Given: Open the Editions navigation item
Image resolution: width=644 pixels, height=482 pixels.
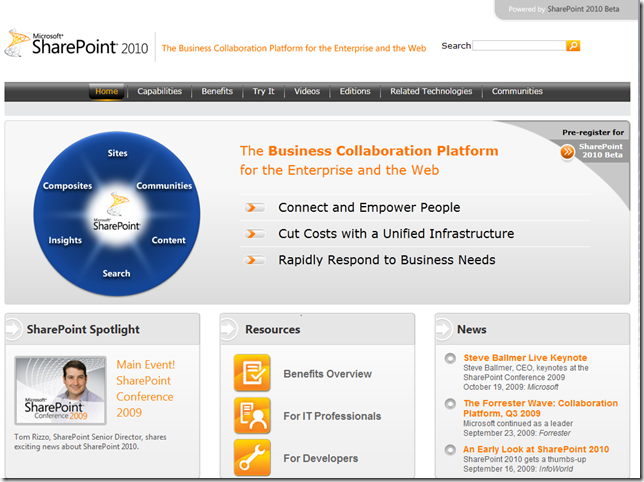Looking at the screenshot, I should click(355, 91).
